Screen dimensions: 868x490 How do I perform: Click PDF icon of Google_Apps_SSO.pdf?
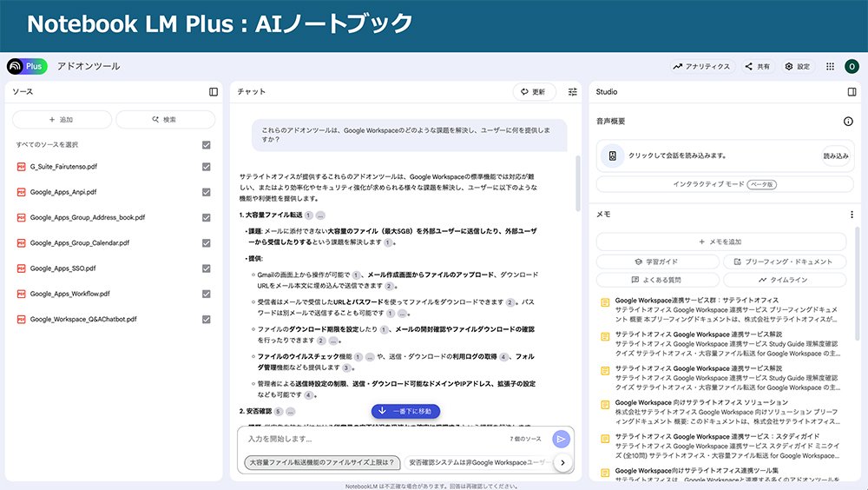pos(21,268)
